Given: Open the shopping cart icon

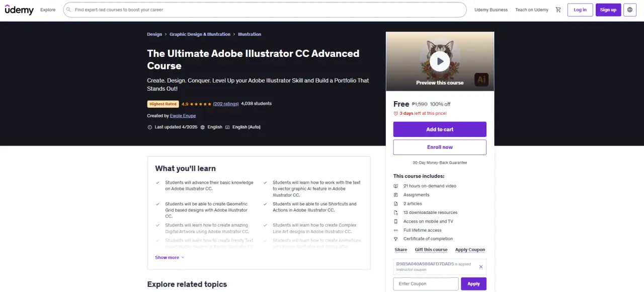Looking at the screenshot, I should pyautogui.click(x=558, y=10).
